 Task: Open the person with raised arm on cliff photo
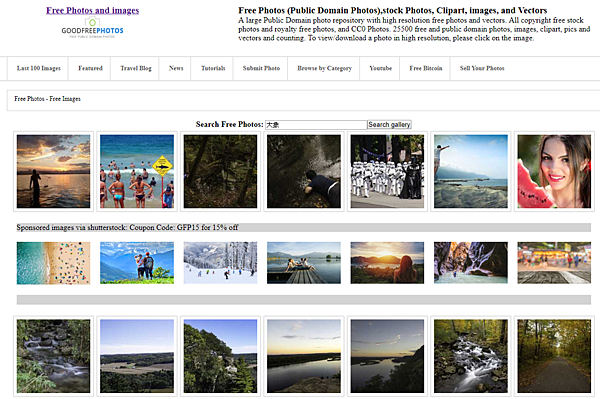(471, 171)
